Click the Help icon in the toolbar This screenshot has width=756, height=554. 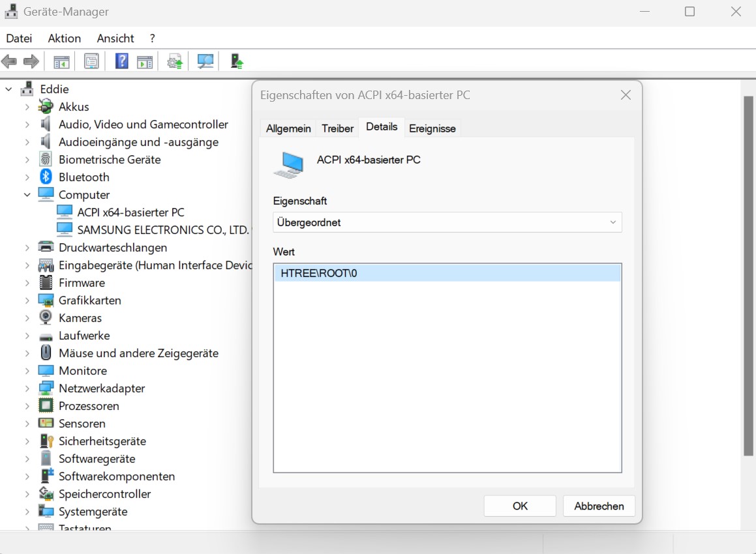tap(121, 61)
